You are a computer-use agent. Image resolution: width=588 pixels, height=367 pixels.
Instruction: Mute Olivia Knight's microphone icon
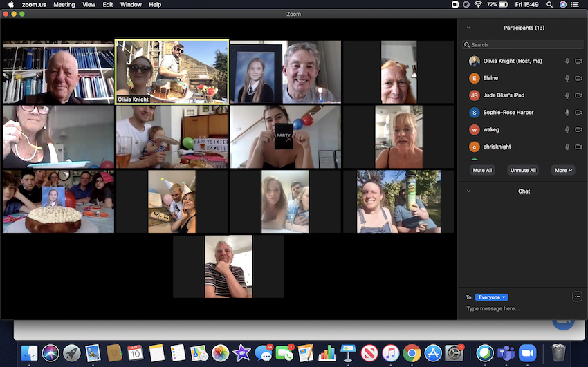567,61
